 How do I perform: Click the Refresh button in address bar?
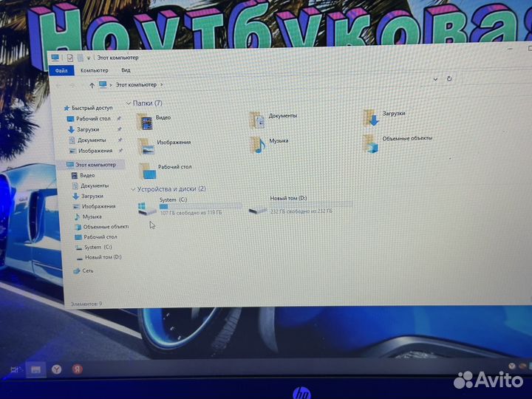449,78
